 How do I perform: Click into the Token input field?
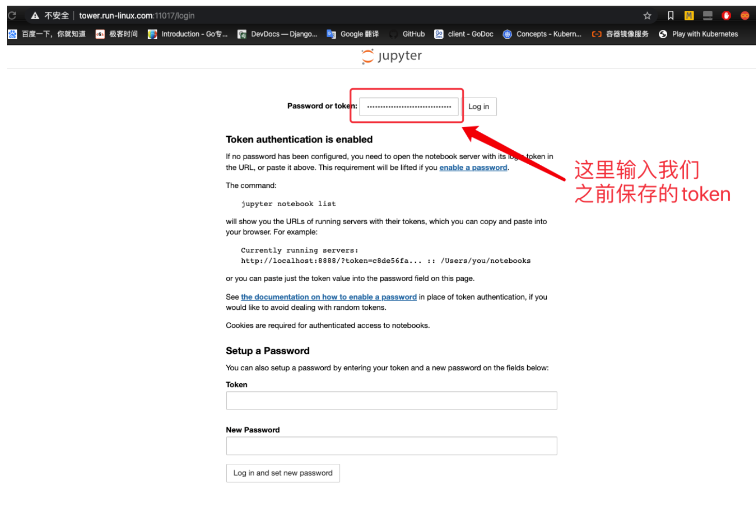tap(391, 401)
